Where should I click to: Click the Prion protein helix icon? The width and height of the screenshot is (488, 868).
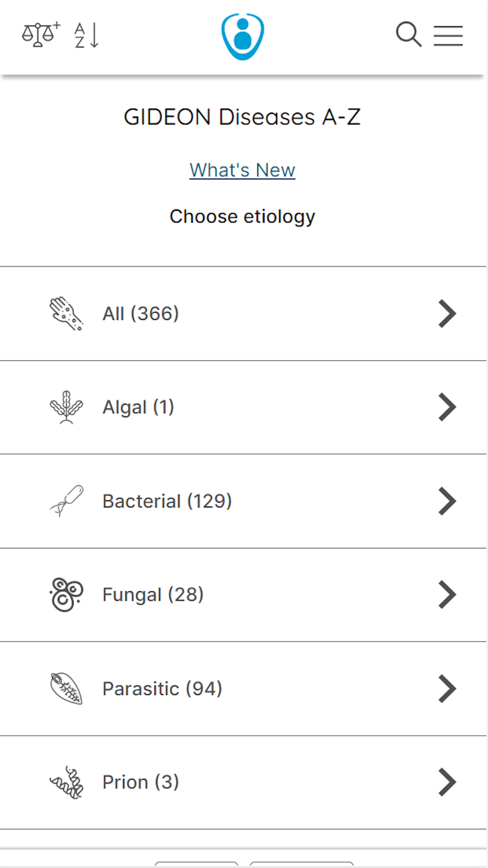[x=66, y=782]
